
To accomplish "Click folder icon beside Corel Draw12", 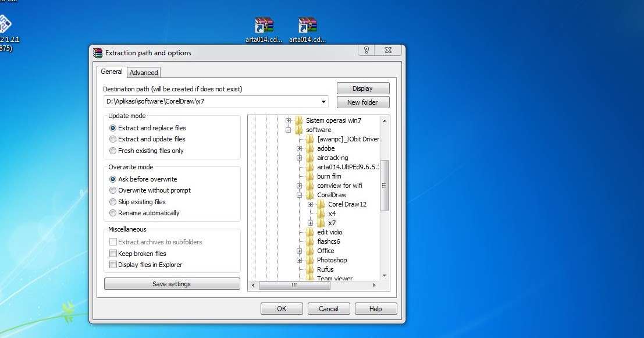I will (x=321, y=204).
